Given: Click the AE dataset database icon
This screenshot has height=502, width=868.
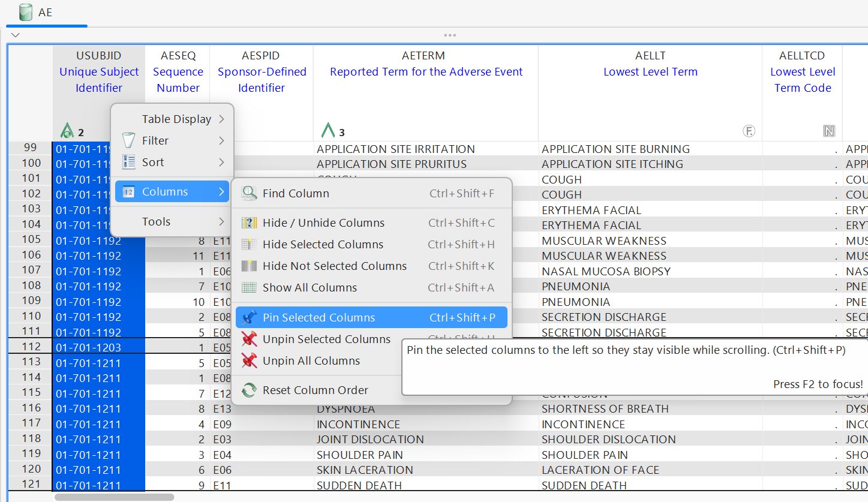Looking at the screenshot, I should coord(25,12).
